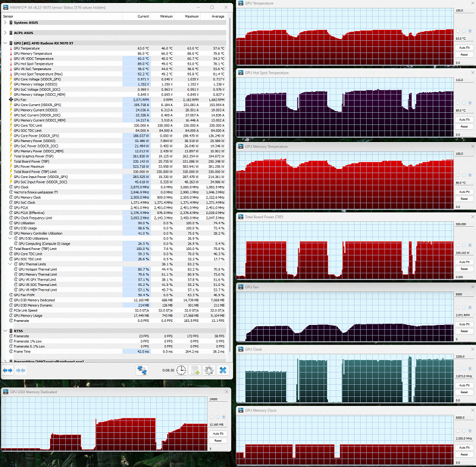This screenshot has height=467, width=476.
Task: Click Reset in GPU Hot Spot Temperature graph
Action: [x=464, y=126]
